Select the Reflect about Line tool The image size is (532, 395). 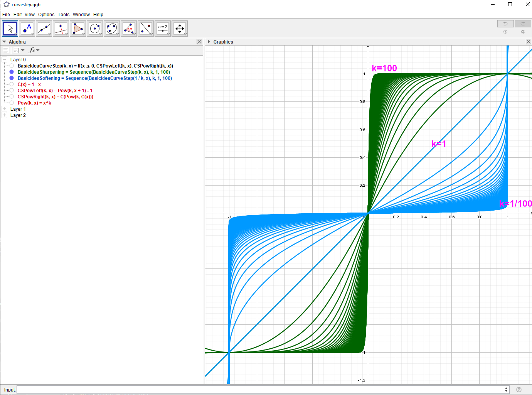click(146, 29)
